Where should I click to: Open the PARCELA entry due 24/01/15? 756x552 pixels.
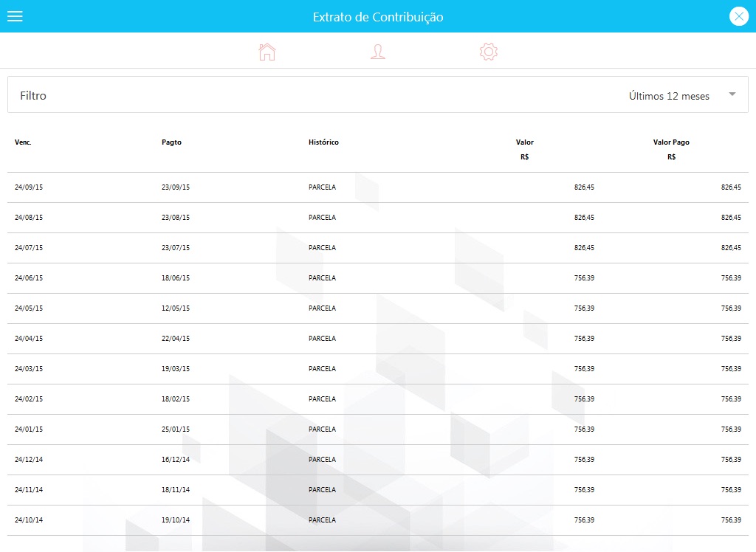322,429
